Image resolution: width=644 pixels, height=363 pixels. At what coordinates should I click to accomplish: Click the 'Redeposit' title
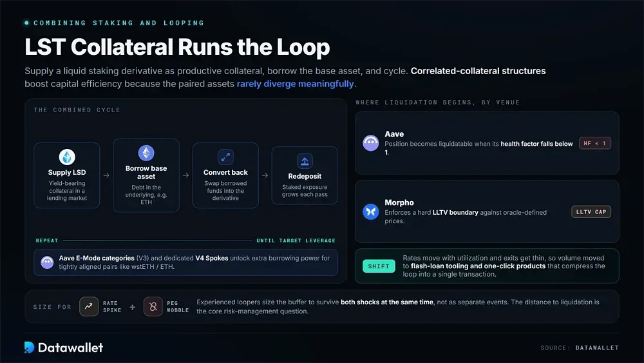(x=305, y=176)
